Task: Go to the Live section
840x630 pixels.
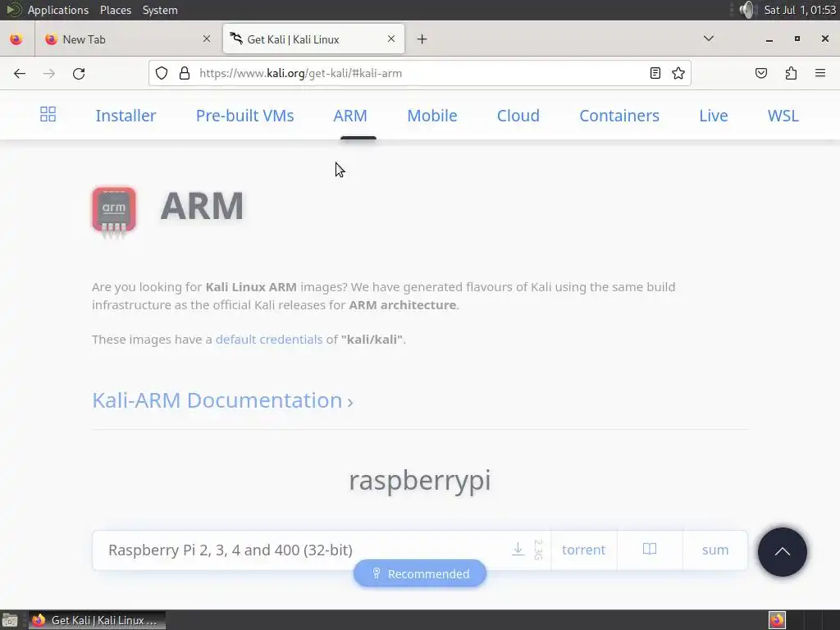Action: [714, 116]
